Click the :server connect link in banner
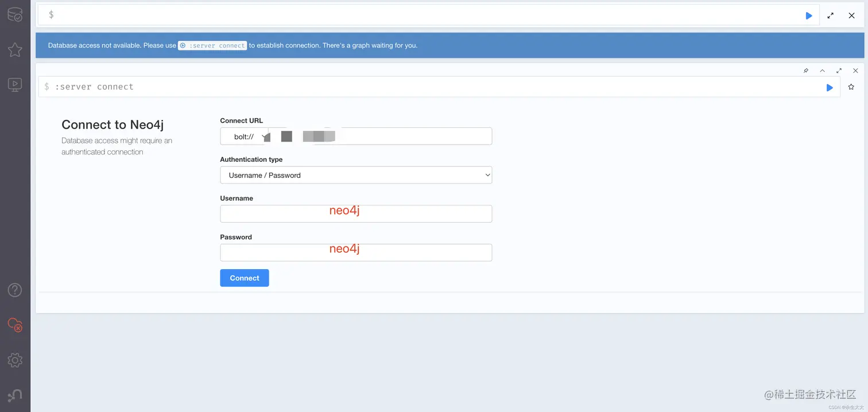 [x=212, y=45]
